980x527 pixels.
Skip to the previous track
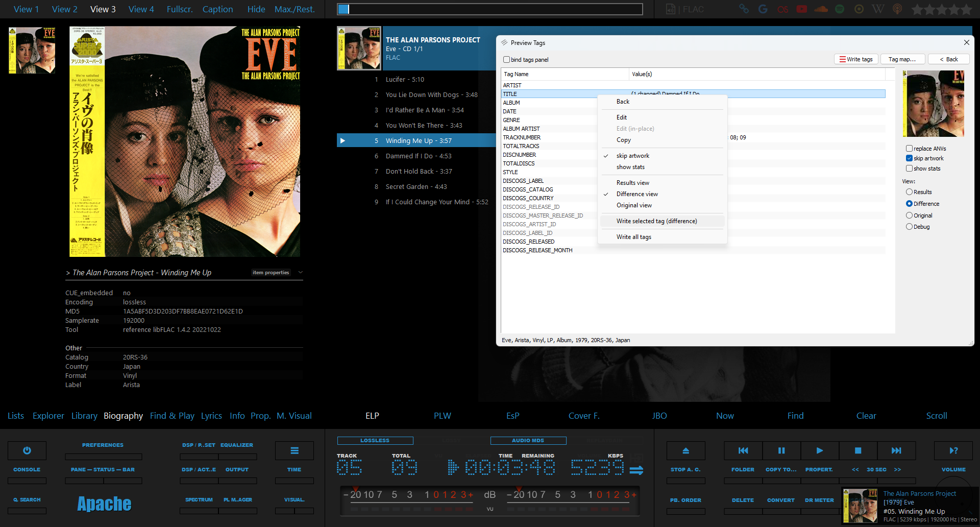tap(743, 450)
